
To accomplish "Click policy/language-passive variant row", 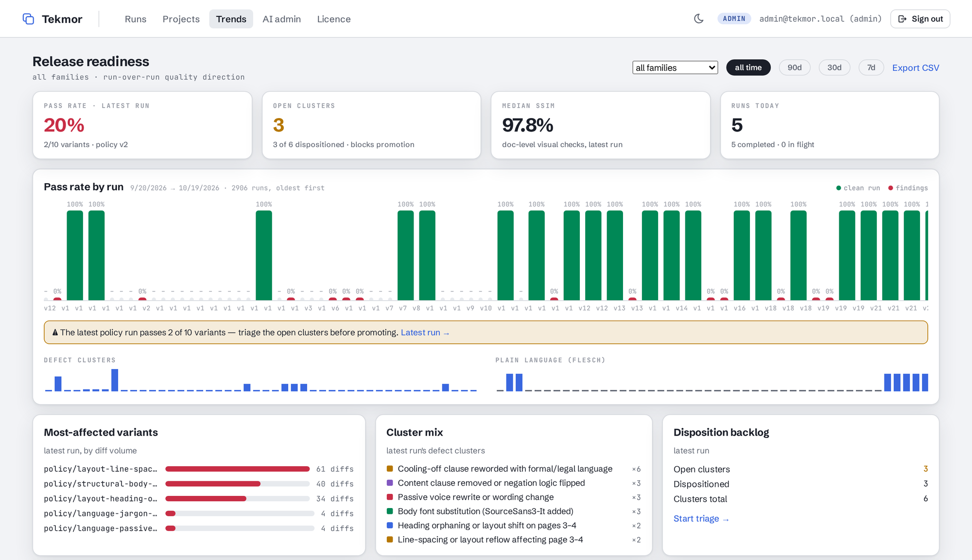I will coord(198,528).
